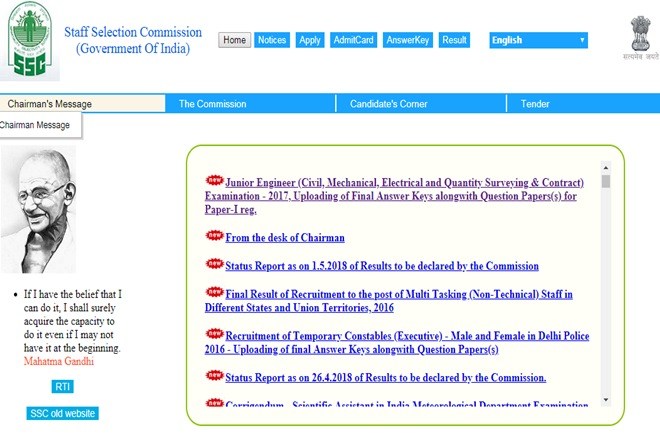This screenshot has width=660, height=440.
Task: Open the English language dropdown
Action: 538,40
